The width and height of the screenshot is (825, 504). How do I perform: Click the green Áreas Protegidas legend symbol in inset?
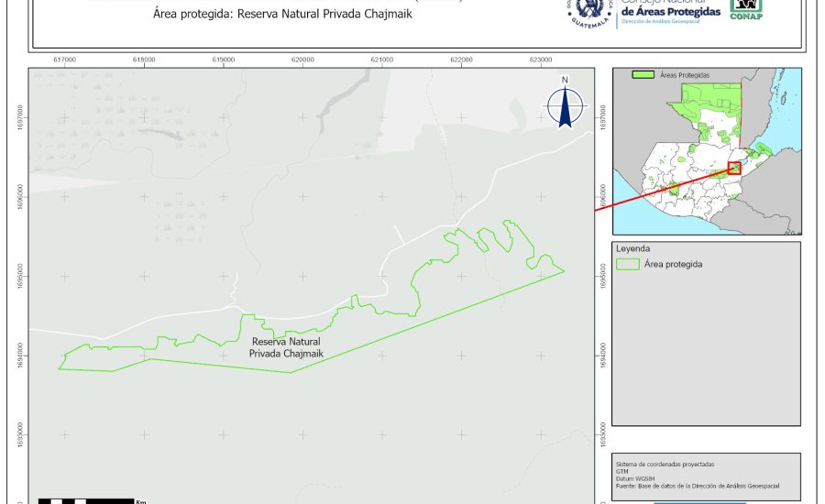(x=643, y=74)
